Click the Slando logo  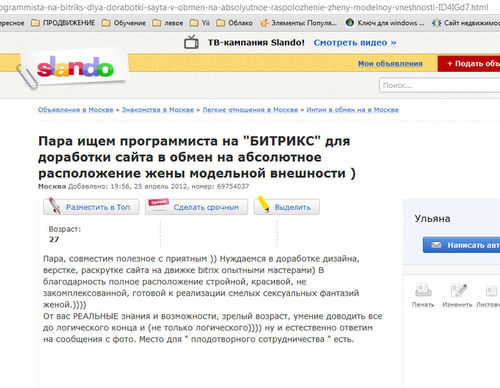click(75, 67)
